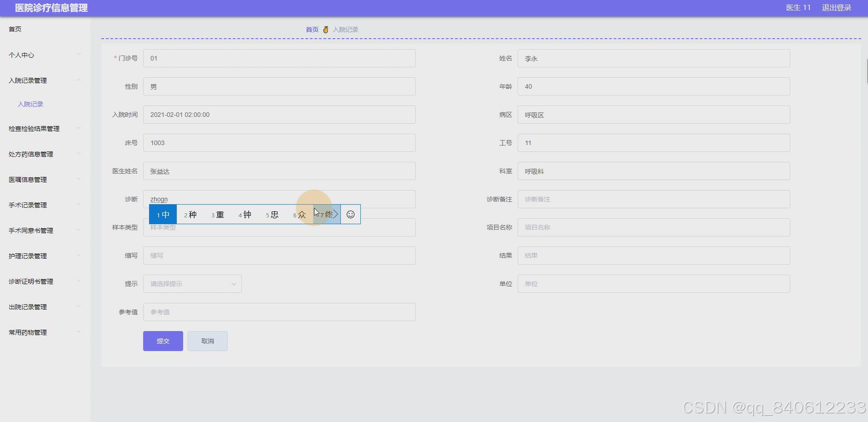Pick candidate 4 钟

pos(245,215)
